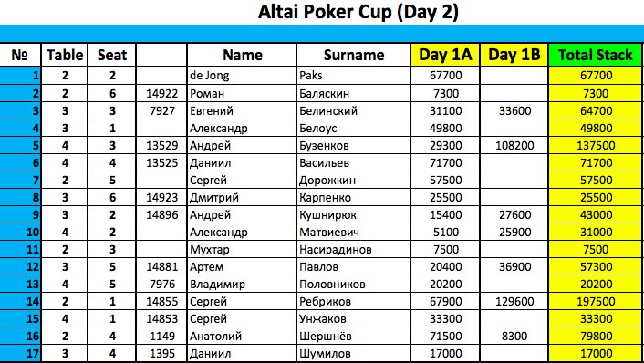Select the № header cell
Screen dimensions: 644x363
[20, 55]
